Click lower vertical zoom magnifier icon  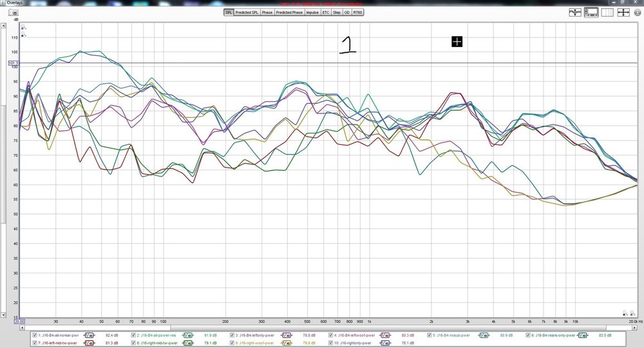(x=24, y=35)
